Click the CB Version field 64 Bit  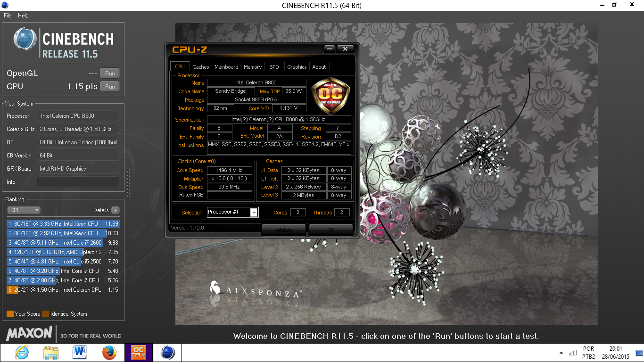click(78, 156)
